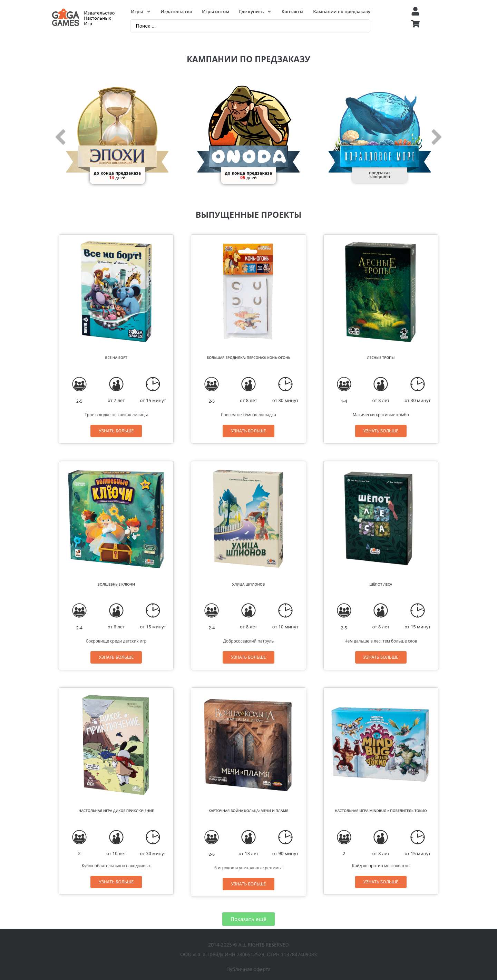
Task: Click player count icon for Все на борт
Action: 79,384
